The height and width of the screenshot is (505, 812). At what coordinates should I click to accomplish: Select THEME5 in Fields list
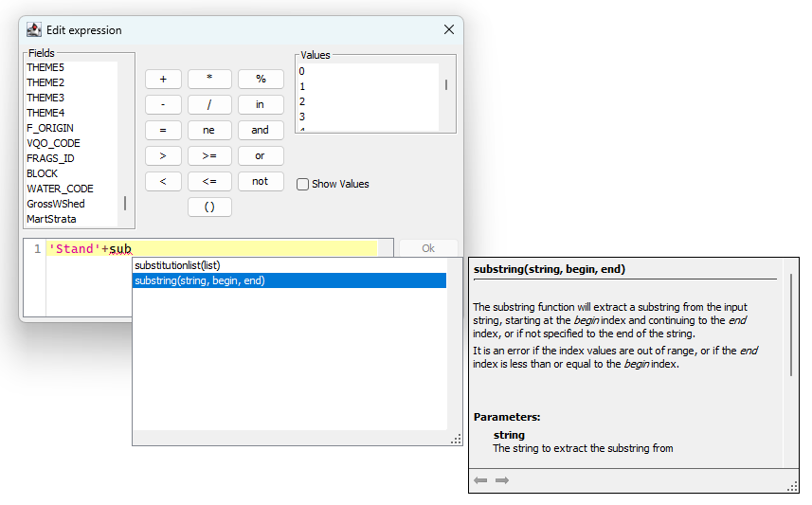[x=71, y=67]
